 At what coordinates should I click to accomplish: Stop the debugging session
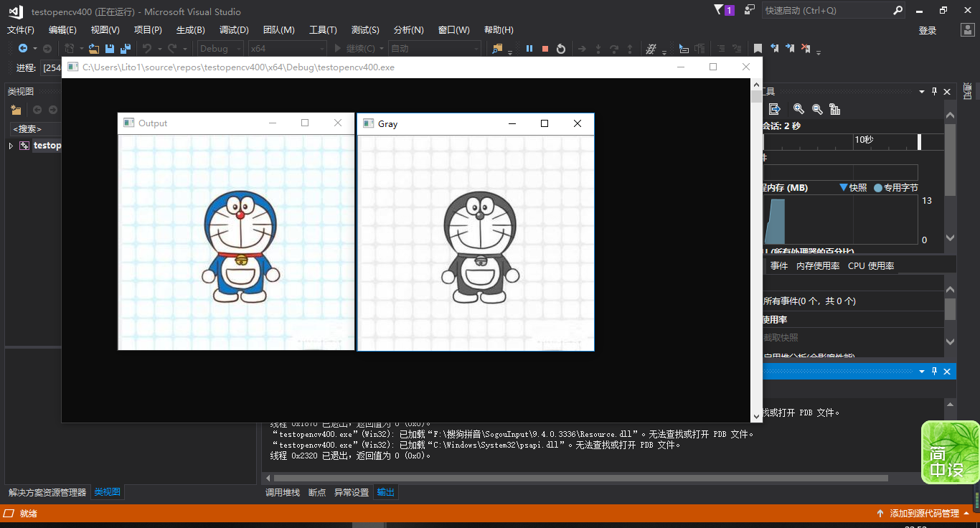[545, 48]
